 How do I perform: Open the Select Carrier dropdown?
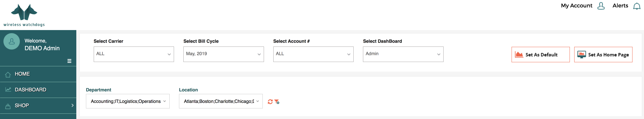click(x=134, y=54)
